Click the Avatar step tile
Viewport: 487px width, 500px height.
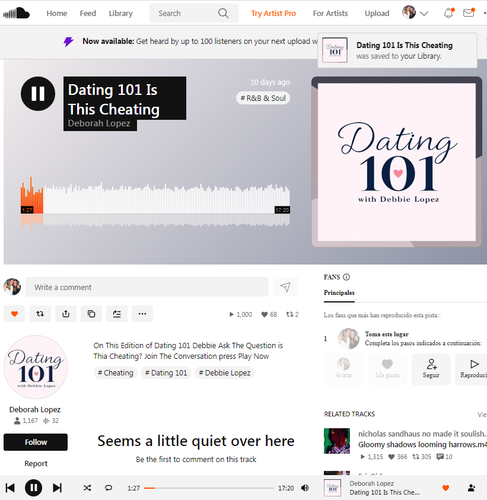pos(344,369)
